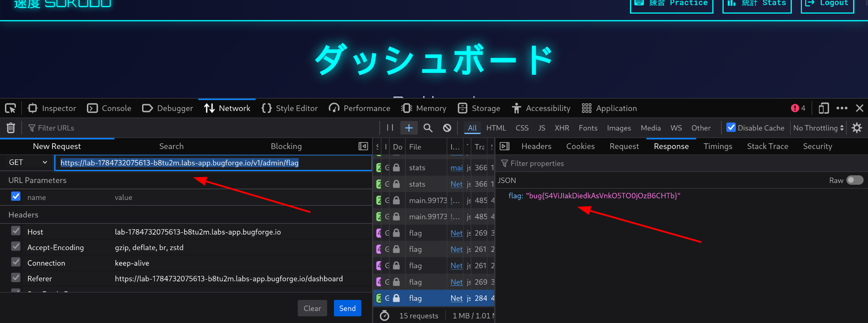Open the devtools three-dots menu

click(x=842, y=108)
